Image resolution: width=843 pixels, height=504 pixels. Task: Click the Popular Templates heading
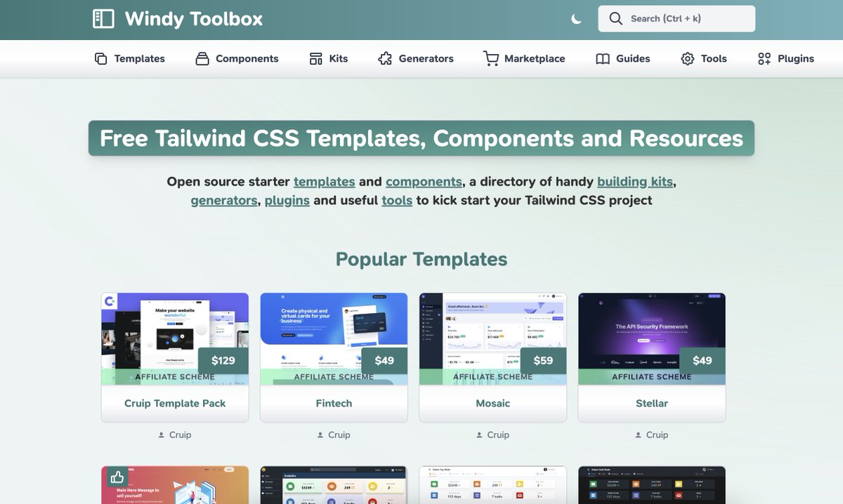pos(421,259)
